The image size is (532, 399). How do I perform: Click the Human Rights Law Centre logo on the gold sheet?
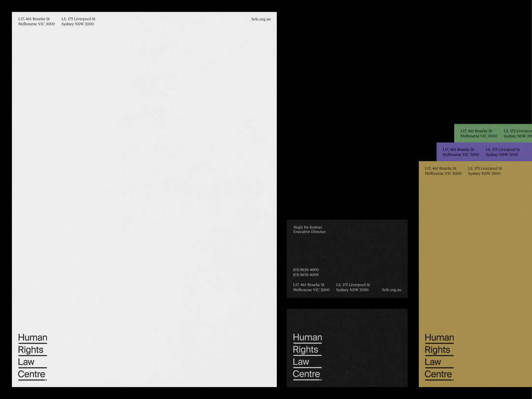pyautogui.click(x=439, y=357)
